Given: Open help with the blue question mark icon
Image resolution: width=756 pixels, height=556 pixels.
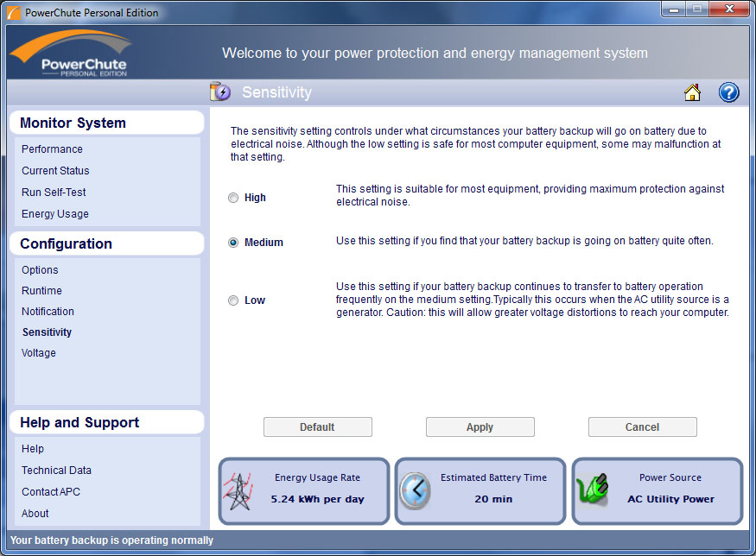Looking at the screenshot, I should [728, 92].
